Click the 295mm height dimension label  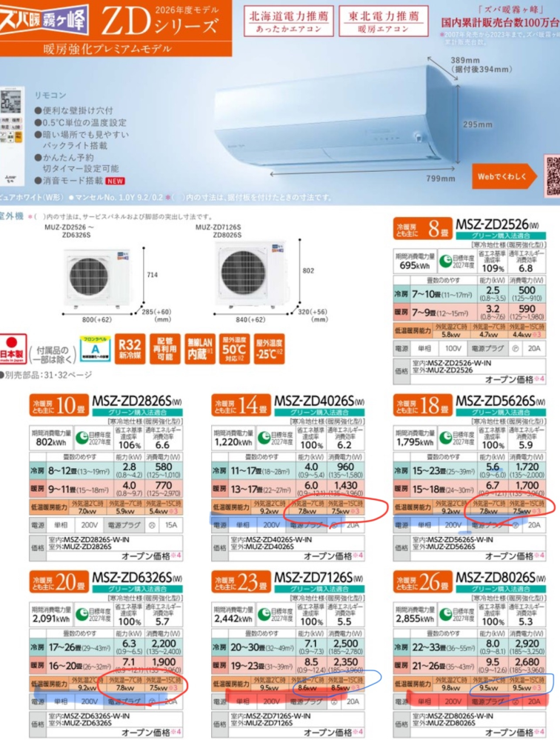pyautogui.click(x=478, y=124)
